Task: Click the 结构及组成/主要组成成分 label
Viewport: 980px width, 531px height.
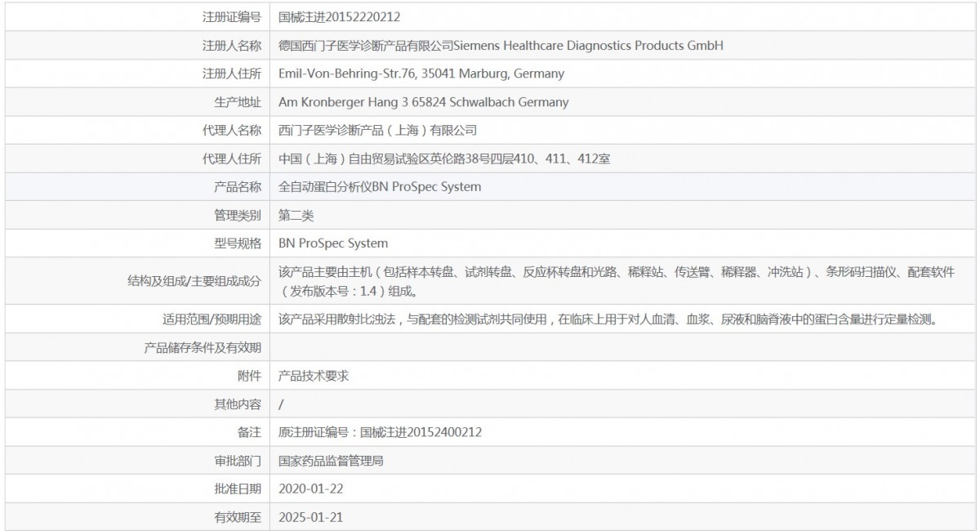Action: (x=194, y=281)
